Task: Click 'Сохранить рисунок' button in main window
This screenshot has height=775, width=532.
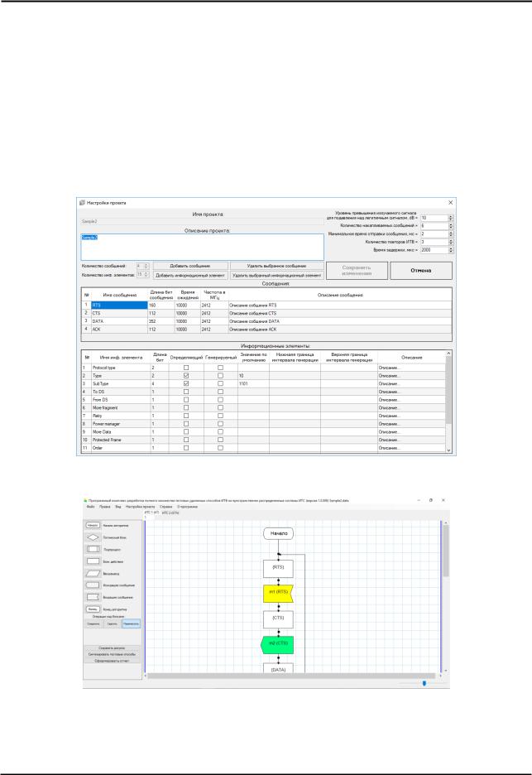Action: coord(113,647)
